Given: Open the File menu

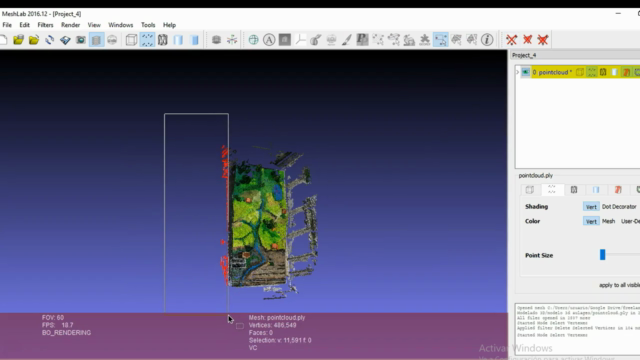Looking at the screenshot, I should pos(7,25).
